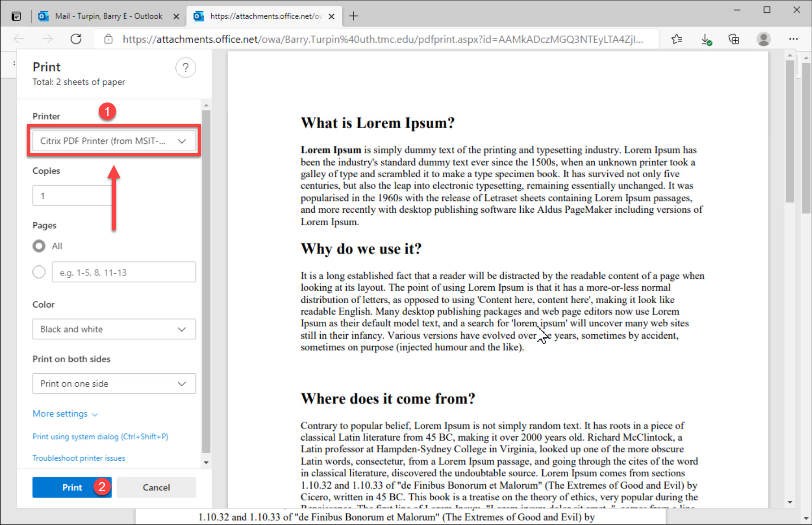Click the user profile avatar icon
Screen dimensions: 812x525
pyautogui.click(x=764, y=39)
